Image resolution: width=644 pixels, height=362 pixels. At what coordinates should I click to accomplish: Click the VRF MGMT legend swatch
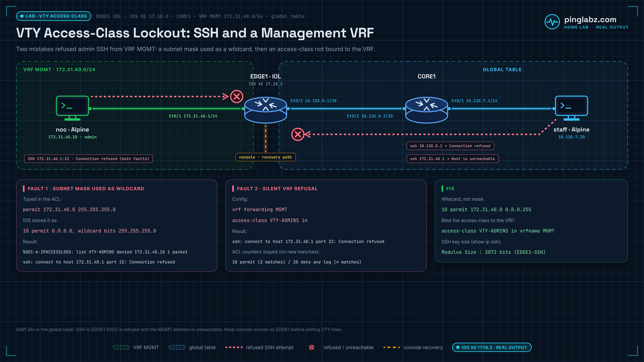pos(121,347)
